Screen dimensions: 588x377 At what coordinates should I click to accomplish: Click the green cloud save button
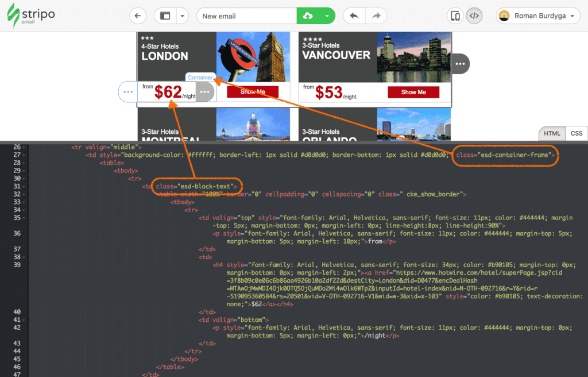coord(308,16)
